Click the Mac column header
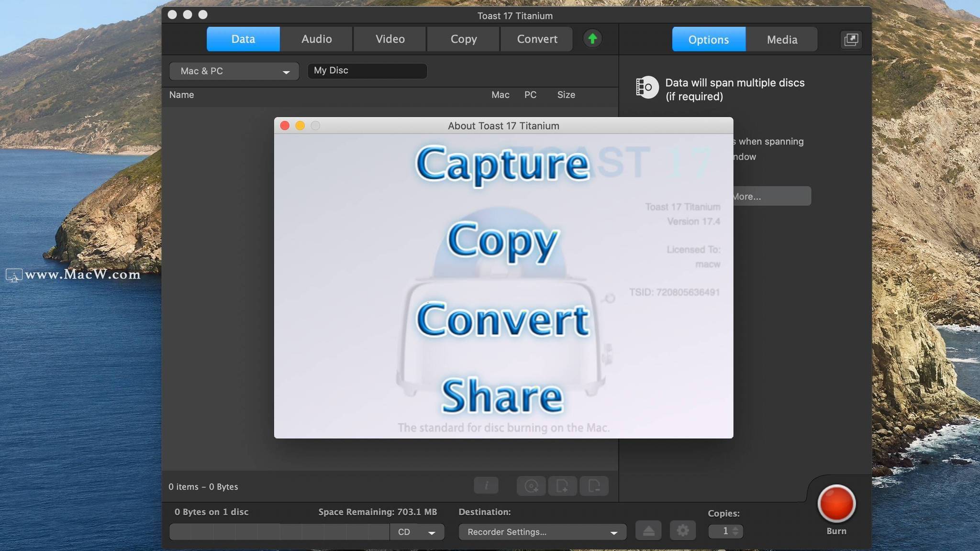 click(500, 95)
